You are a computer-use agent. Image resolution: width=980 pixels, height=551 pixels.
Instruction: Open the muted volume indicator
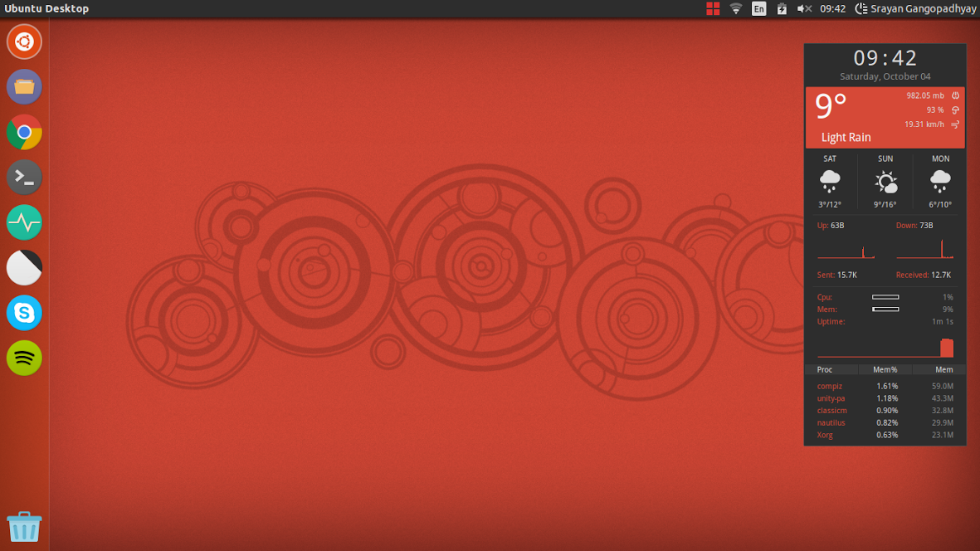pos(804,9)
